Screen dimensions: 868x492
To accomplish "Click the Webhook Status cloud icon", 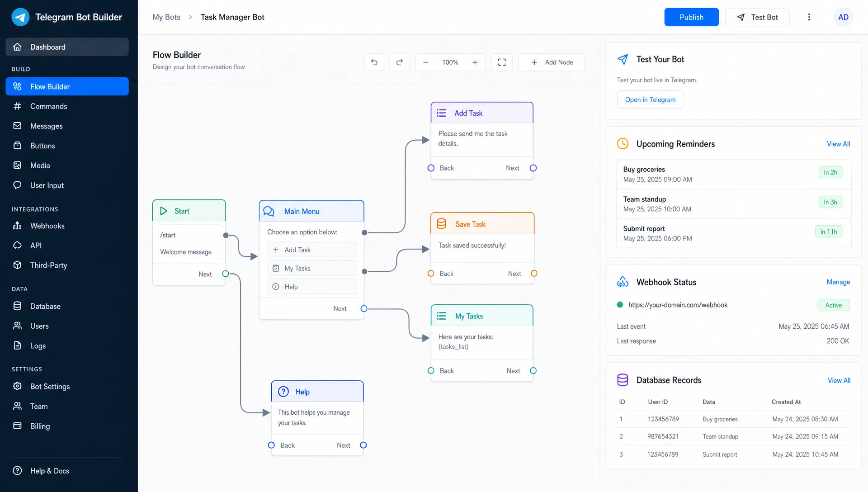I will click(623, 282).
